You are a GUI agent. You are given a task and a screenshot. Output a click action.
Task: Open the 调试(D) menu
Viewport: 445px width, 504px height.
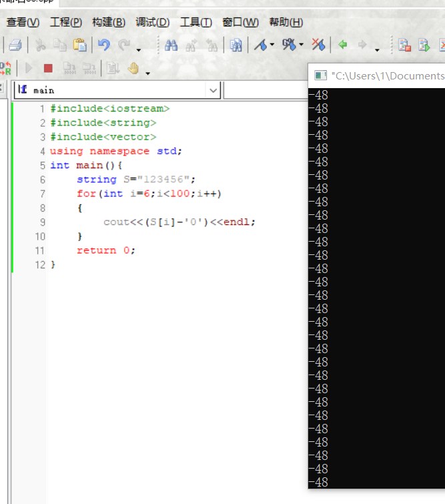(152, 22)
